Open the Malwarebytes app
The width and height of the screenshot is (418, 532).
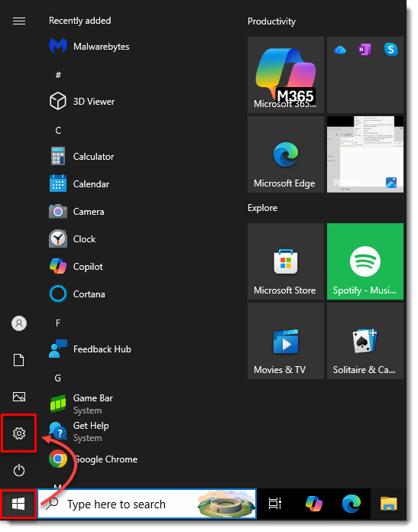coord(89,47)
